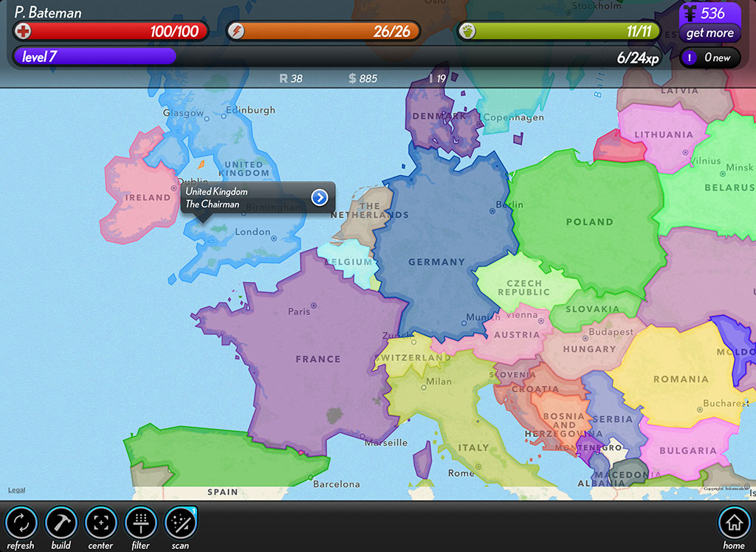Tap the refresh icon

tap(21, 522)
